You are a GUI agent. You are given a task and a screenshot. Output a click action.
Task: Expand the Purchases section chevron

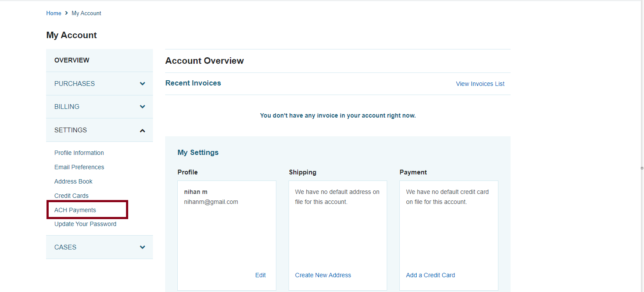click(x=142, y=84)
